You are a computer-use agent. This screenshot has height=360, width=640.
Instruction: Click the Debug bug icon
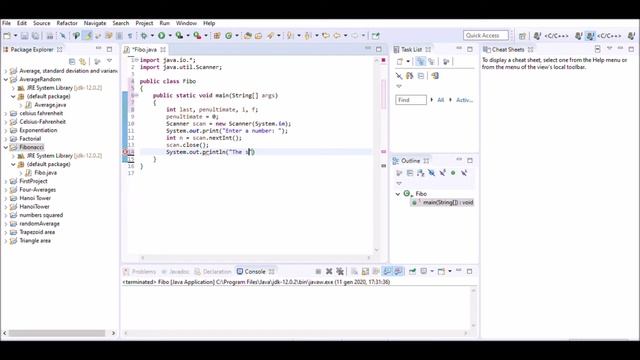pos(144,36)
